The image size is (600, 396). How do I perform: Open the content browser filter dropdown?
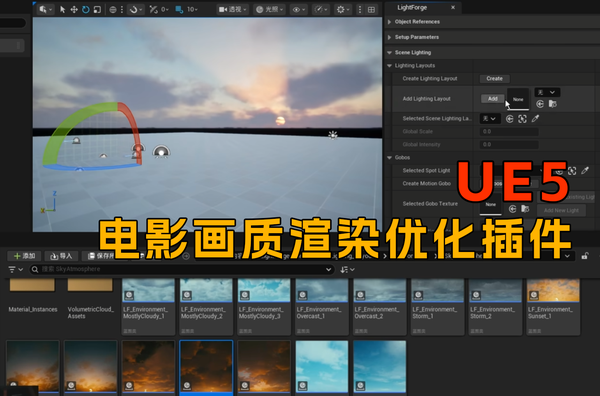[16, 270]
